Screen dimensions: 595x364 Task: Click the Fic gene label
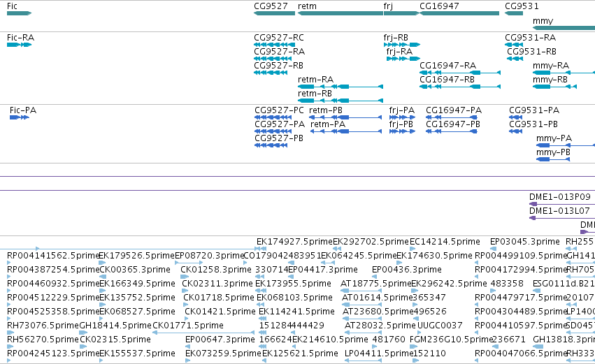[12, 6]
